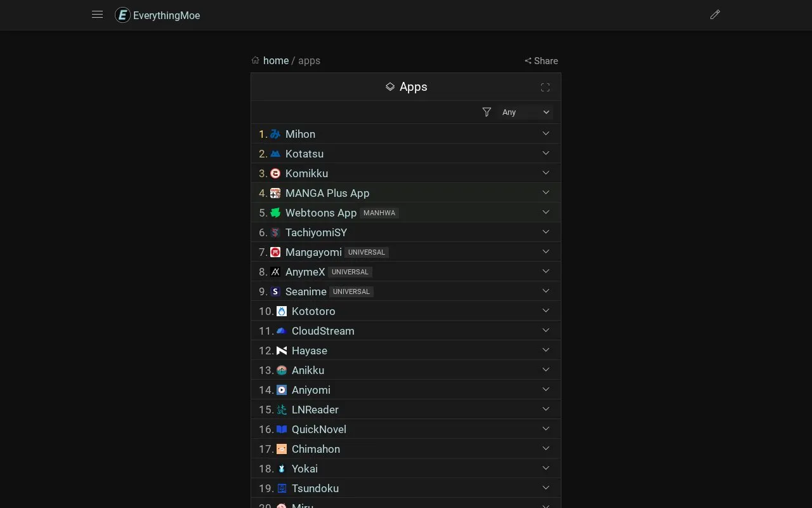Click the UNIVERSAL tag on AnymeX
Viewport: 812px width, 508px height.
350,272
